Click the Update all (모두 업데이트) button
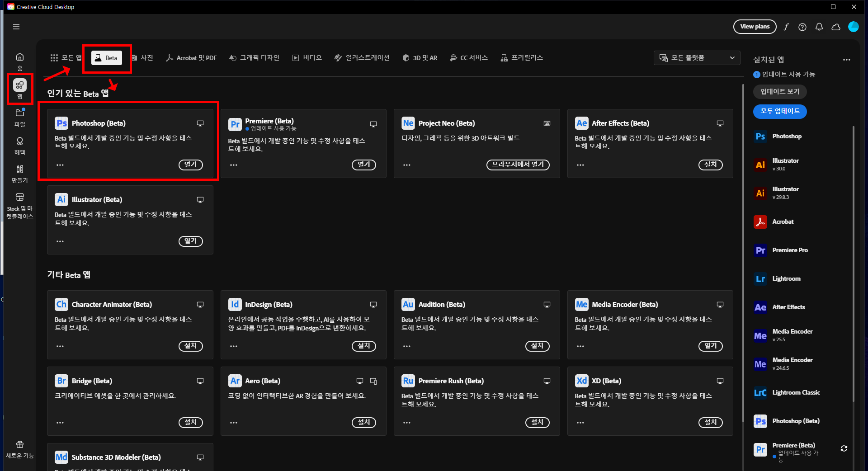The width and height of the screenshot is (868, 471). tap(780, 111)
